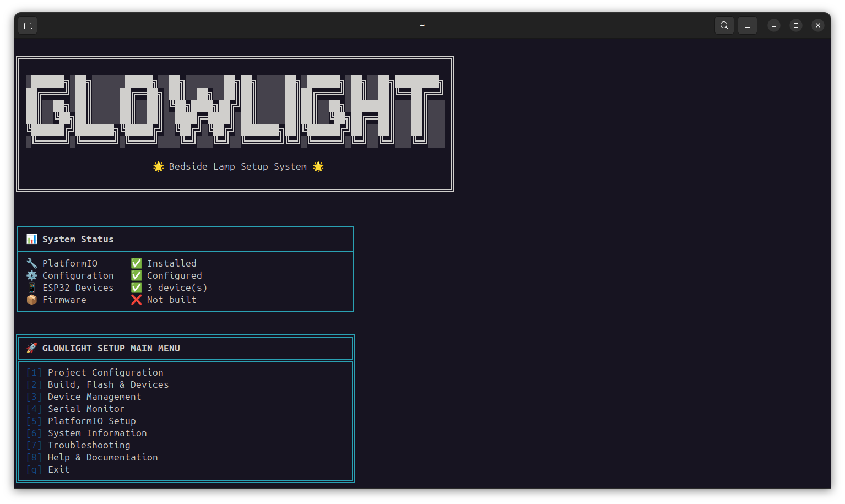Click the phone icon beside ESP32 Devices
This screenshot has height=504, width=845.
[x=31, y=288]
